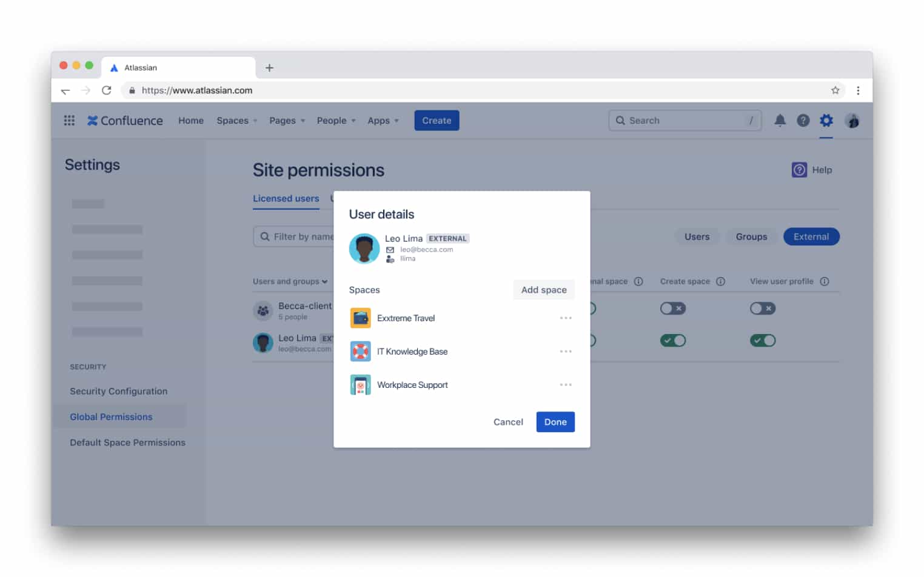
Task: Open options menu for Exxtreme Travel space
Action: click(566, 318)
